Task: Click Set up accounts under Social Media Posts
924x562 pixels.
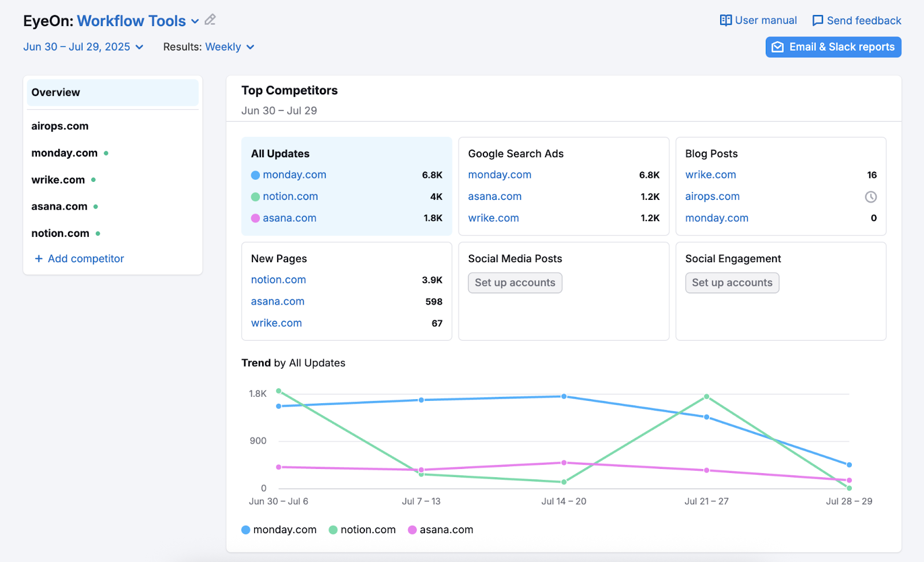Action: tap(515, 282)
